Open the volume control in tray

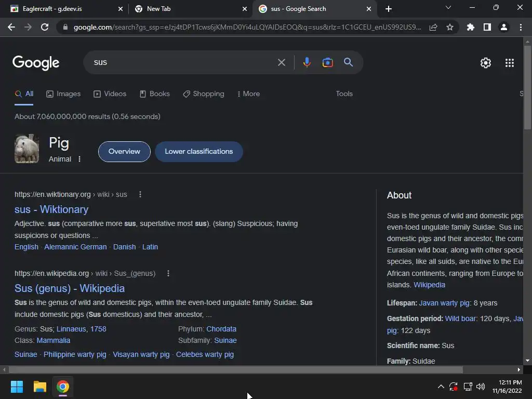click(481, 387)
